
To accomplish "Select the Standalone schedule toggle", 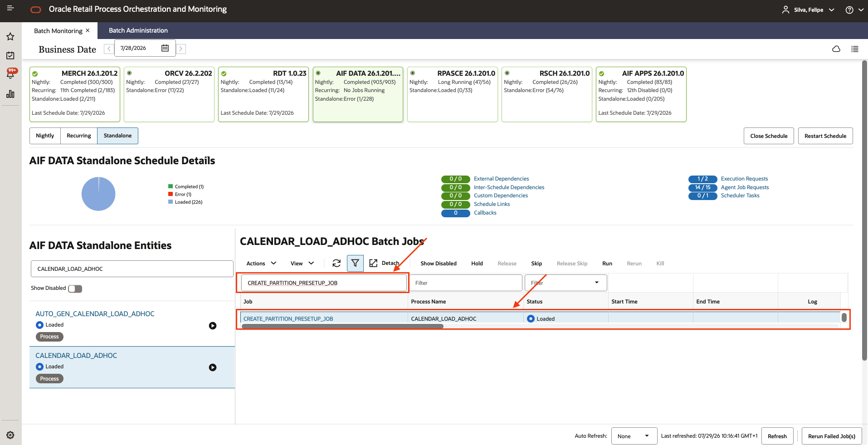I will tap(118, 136).
